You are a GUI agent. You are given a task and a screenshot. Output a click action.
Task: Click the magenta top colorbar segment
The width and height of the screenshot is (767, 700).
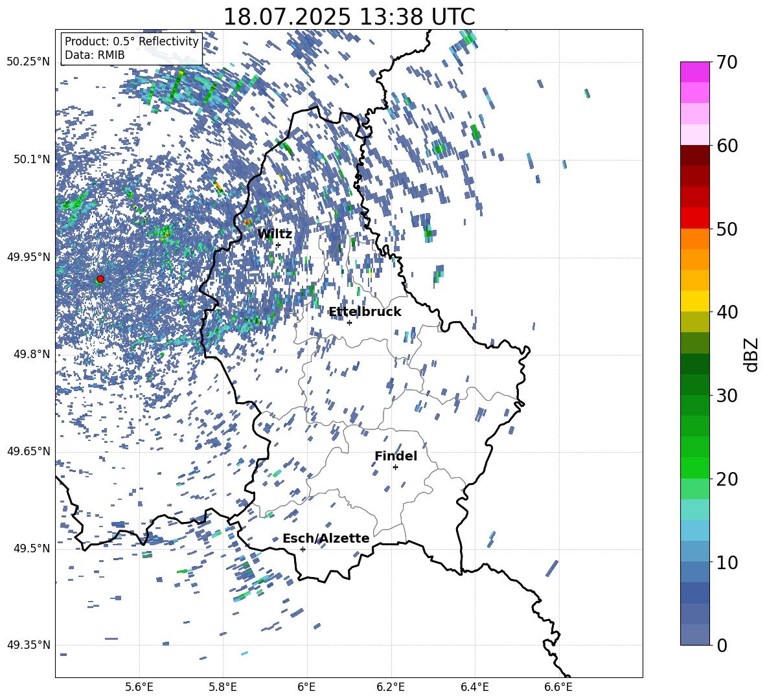pyautogui.click(x=694, y=72)
